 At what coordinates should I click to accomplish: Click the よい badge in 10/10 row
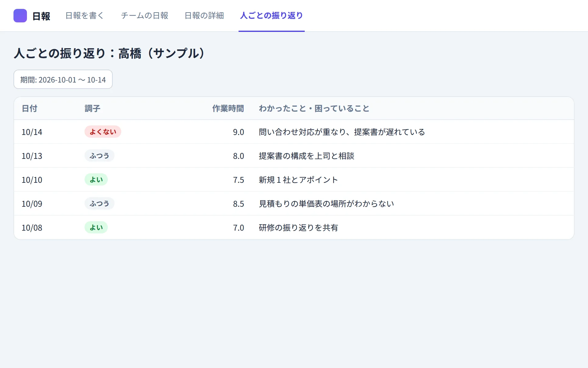96,179
